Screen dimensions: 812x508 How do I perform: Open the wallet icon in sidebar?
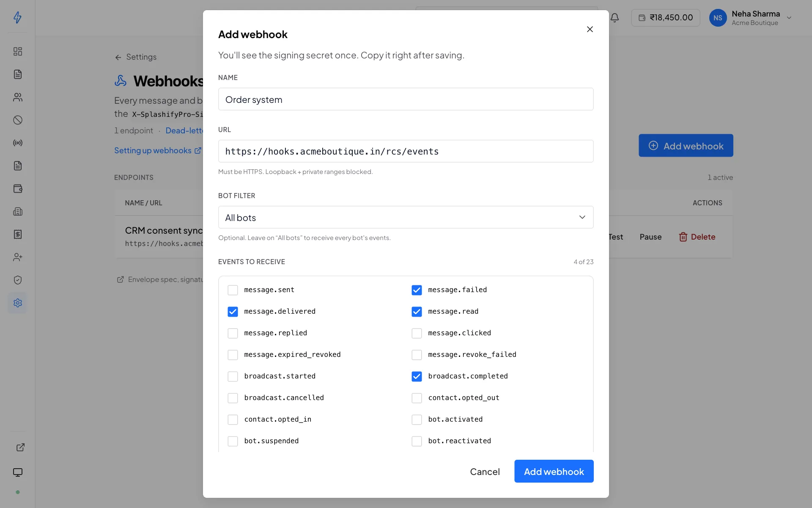coord(18,189)
